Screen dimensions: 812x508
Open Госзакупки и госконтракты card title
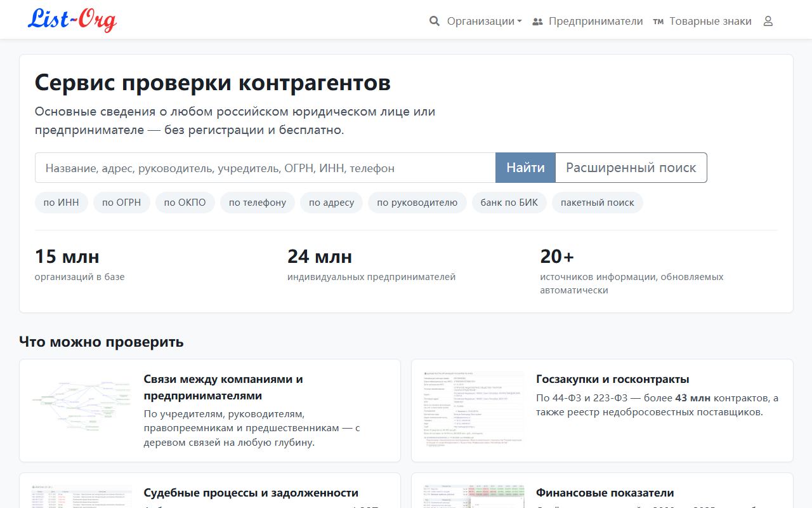[x=613, y=379]
